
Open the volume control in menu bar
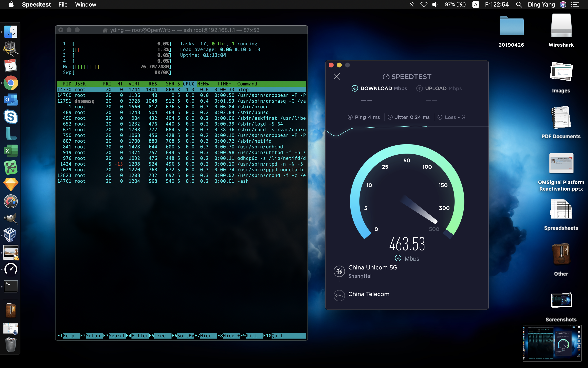click(x=435, y=5)
